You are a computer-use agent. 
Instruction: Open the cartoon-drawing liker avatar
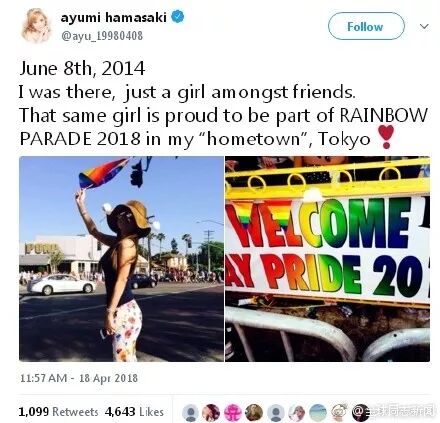(x=339, y=412)
